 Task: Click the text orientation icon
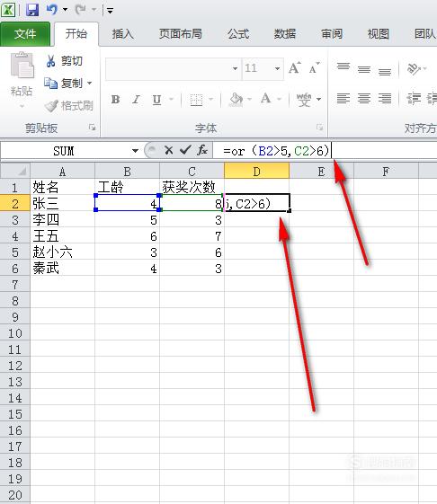click(x=415, y=68)
